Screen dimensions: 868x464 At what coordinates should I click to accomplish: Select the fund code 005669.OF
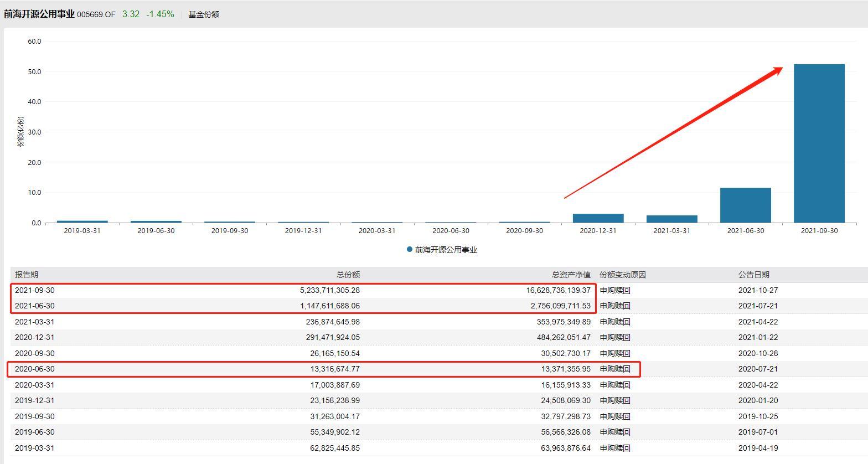point(96,14)
